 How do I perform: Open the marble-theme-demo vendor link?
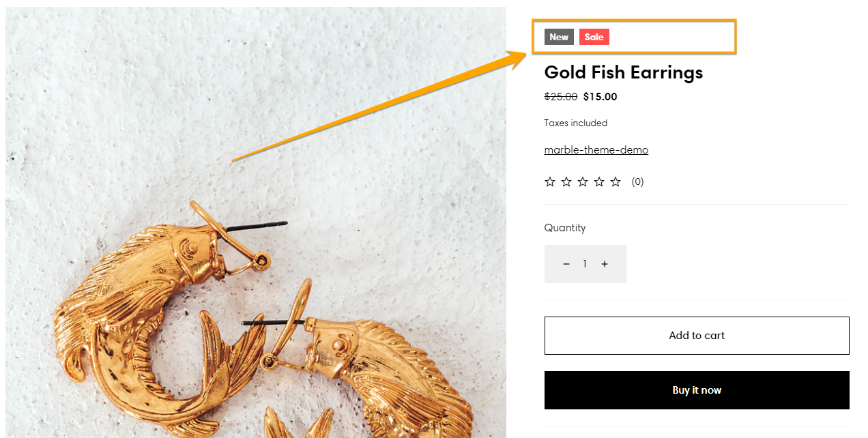click(x=596, y=150)
